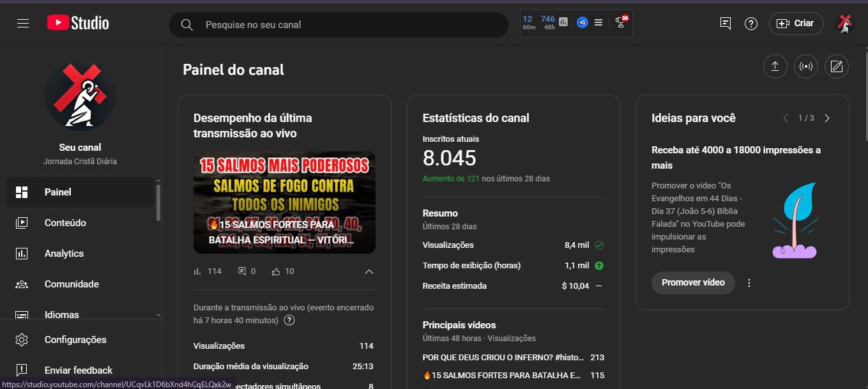Click the Comunidade people icon
The width and height of the screenshot is (868, 389).
(22, 284)
